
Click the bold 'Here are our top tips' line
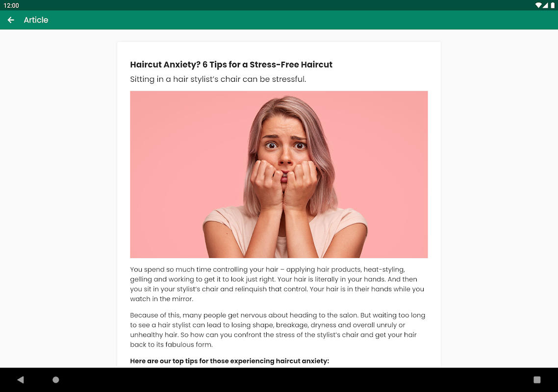tap(229, 361)
